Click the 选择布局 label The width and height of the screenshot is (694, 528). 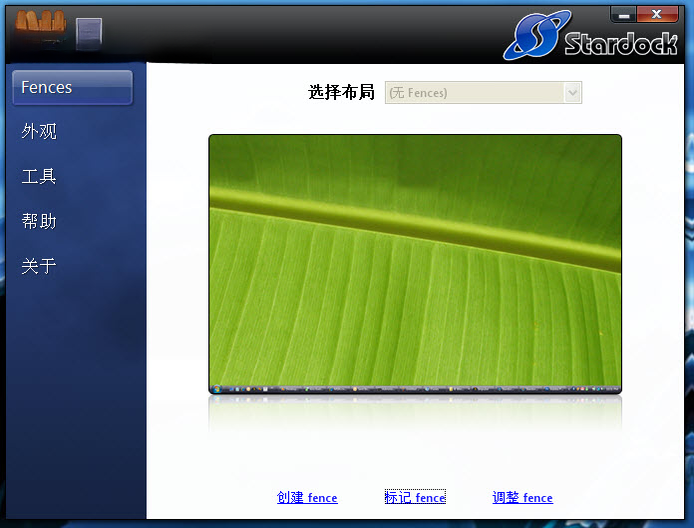tap(341, 92)
